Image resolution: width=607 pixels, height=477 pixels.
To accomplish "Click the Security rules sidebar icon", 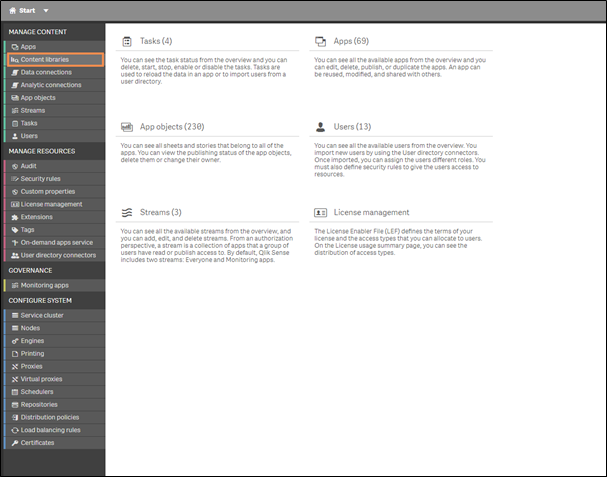I will [15, 179].
